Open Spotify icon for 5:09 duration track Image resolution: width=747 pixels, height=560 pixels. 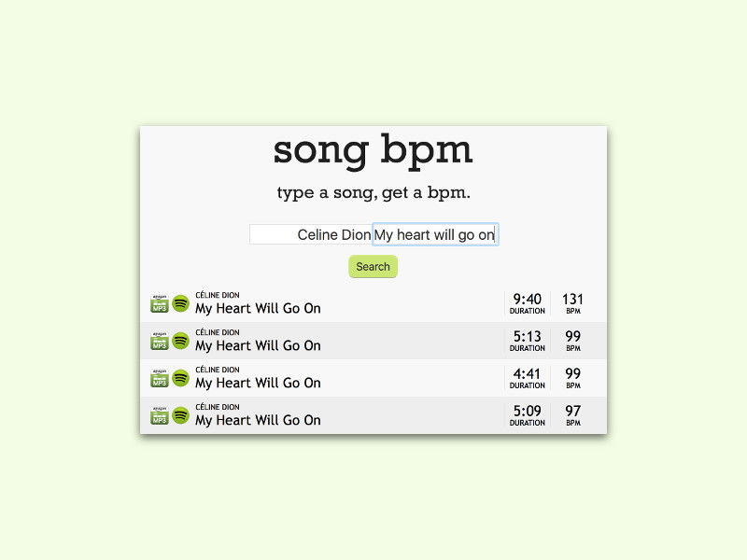(180, 415)
